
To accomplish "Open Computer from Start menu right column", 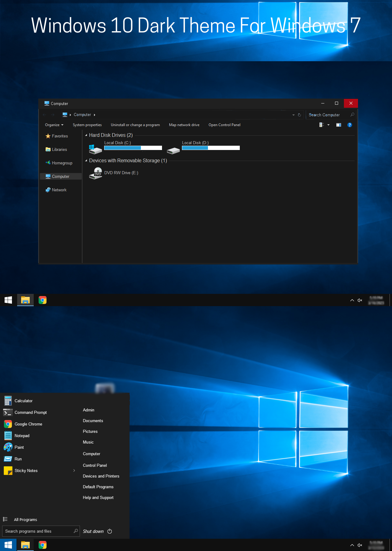I will tap(91, 454).
